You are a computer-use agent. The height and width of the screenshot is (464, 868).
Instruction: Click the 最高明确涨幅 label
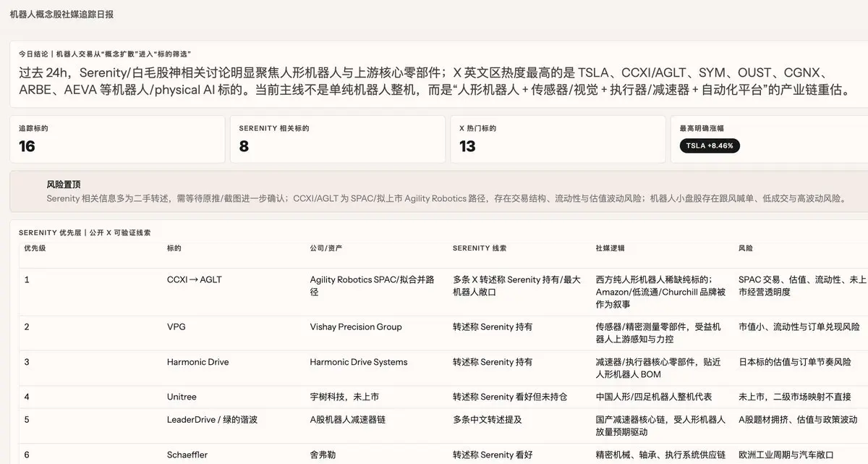coord(702,128)
